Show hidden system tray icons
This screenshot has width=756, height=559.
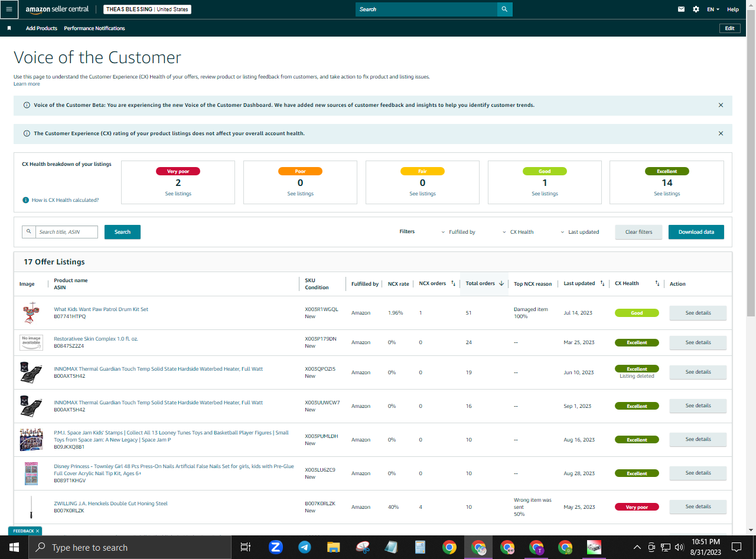[x=637, y=547]
